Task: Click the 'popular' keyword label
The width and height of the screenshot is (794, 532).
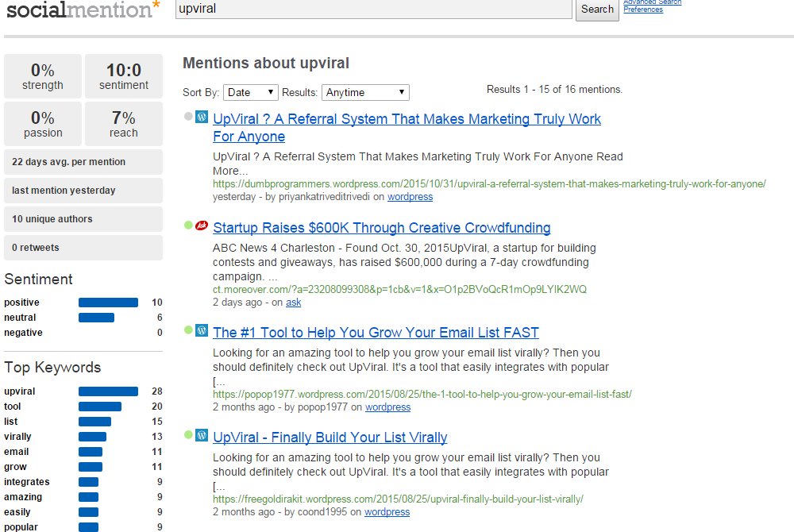Action: [x=21, y=527]
